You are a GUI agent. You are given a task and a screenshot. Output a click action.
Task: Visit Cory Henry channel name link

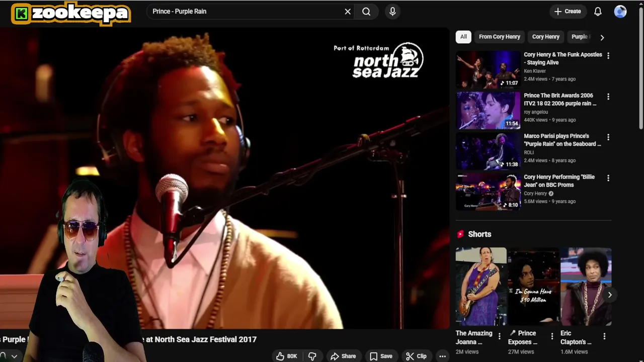(x=535, y=194)
